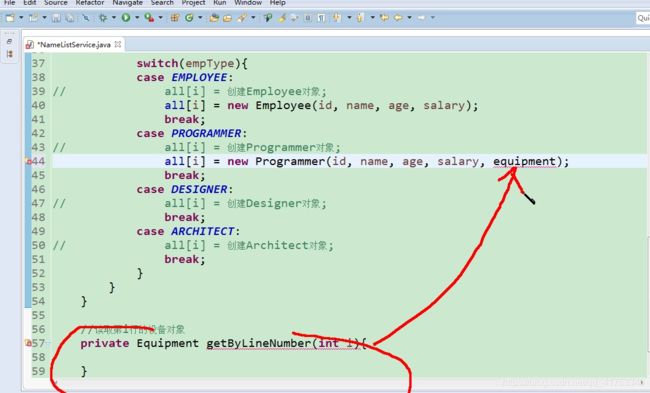Open the Window menu
The width and height of the screenshot is (650, 393).
(x=248, y=2)
